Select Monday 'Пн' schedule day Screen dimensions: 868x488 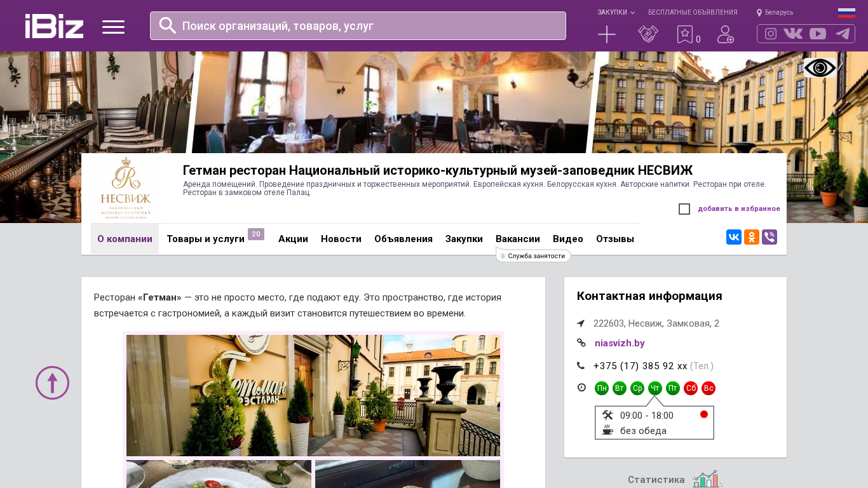(x=602, y=388)
